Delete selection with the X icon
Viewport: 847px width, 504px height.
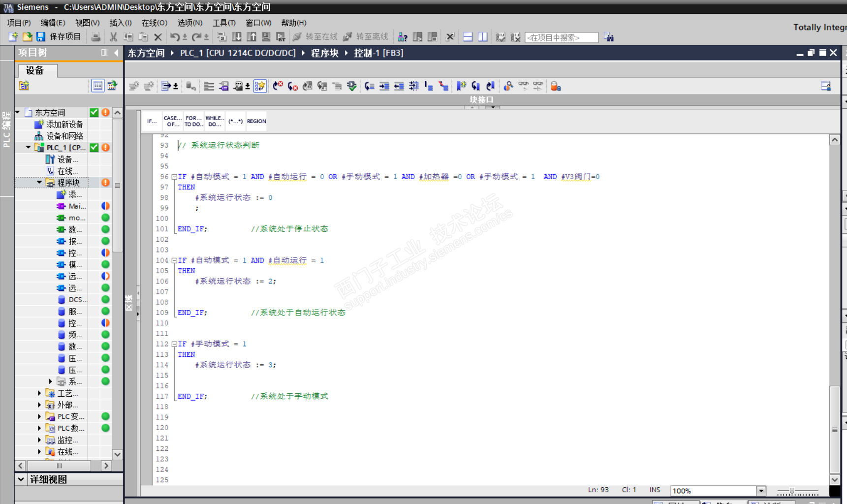(158, 37)
